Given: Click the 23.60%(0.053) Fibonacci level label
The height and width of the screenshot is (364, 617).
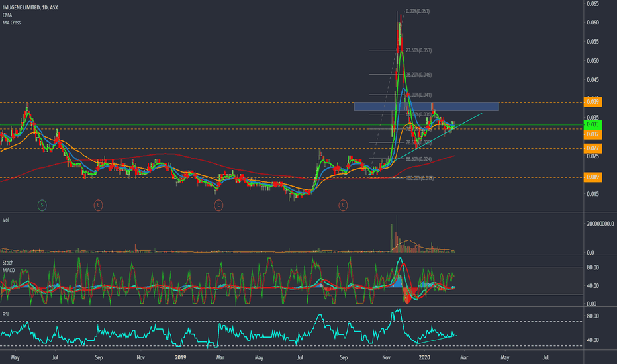Looking at the screenshot, I should [x=418, y=50].
